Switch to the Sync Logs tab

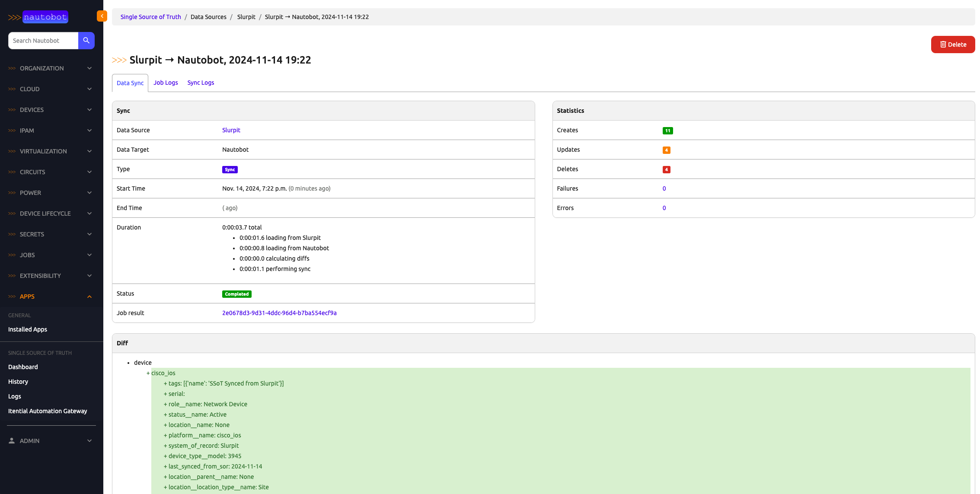coord(201,83)
